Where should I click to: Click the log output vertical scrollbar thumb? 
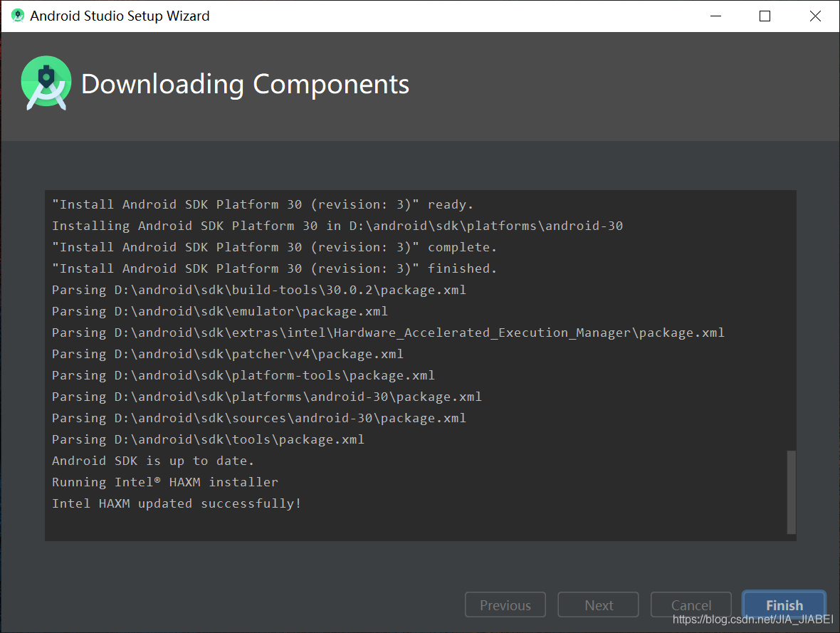(x=791, y=492)
